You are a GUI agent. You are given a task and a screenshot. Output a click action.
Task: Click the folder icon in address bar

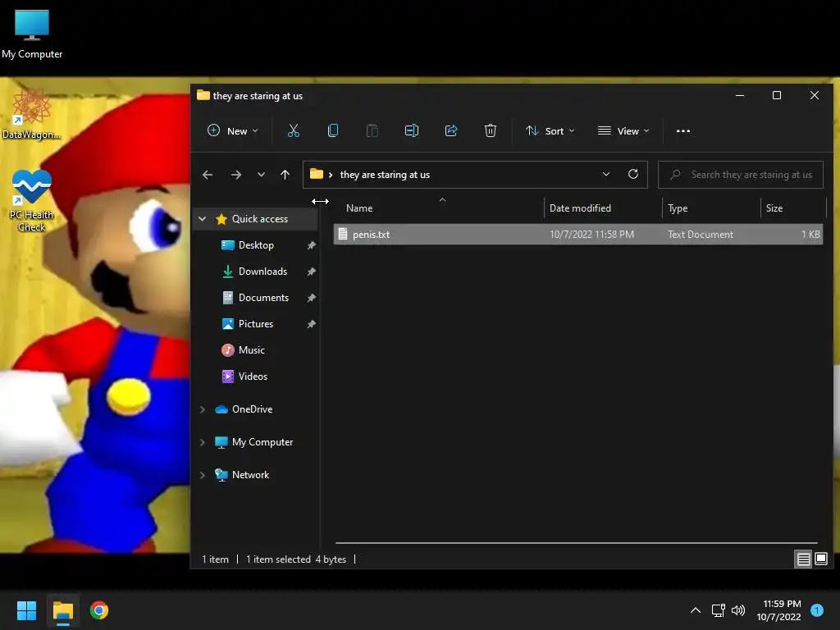pyautogui.click(x=317, y=174)
